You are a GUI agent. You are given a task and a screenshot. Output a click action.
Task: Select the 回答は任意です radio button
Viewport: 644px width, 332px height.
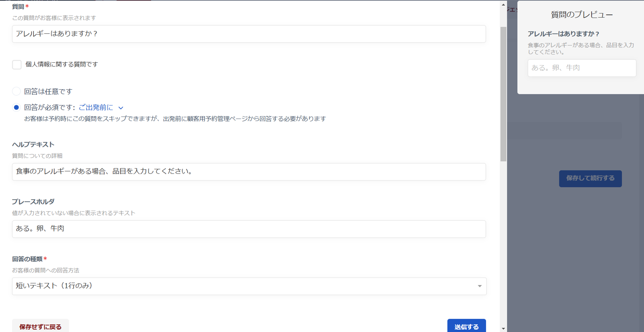17,91
